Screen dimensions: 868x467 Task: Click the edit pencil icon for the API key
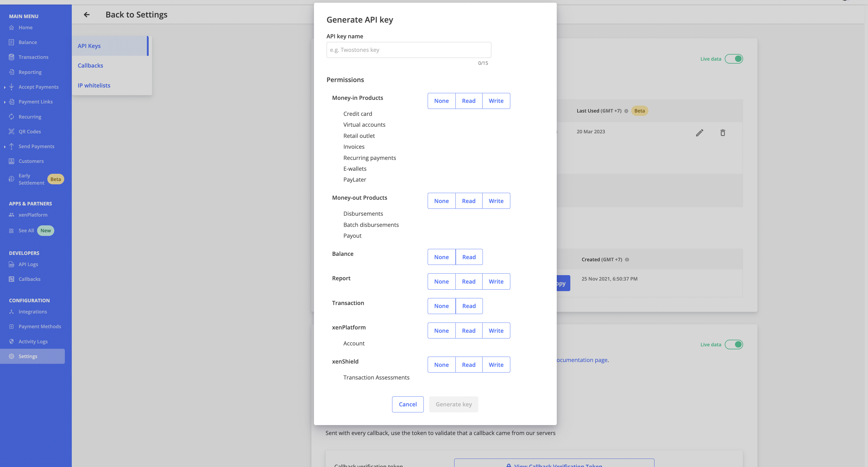pos(700,133)
